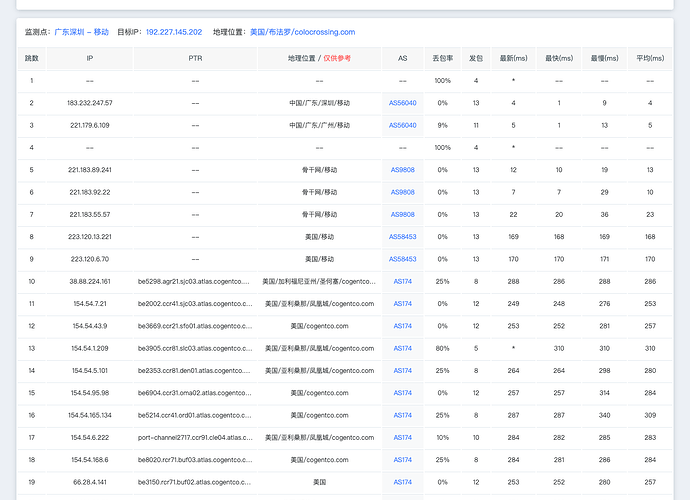This screenshot has height=500, width=690.
Task: Click PTR be5214.ccr41.ord01.atlas.cogentco
Action: click(x=195, y=415)
